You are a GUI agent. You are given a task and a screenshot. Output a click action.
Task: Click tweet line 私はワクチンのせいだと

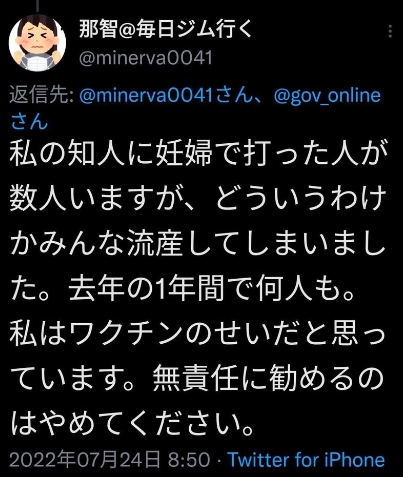coord(197,333)
